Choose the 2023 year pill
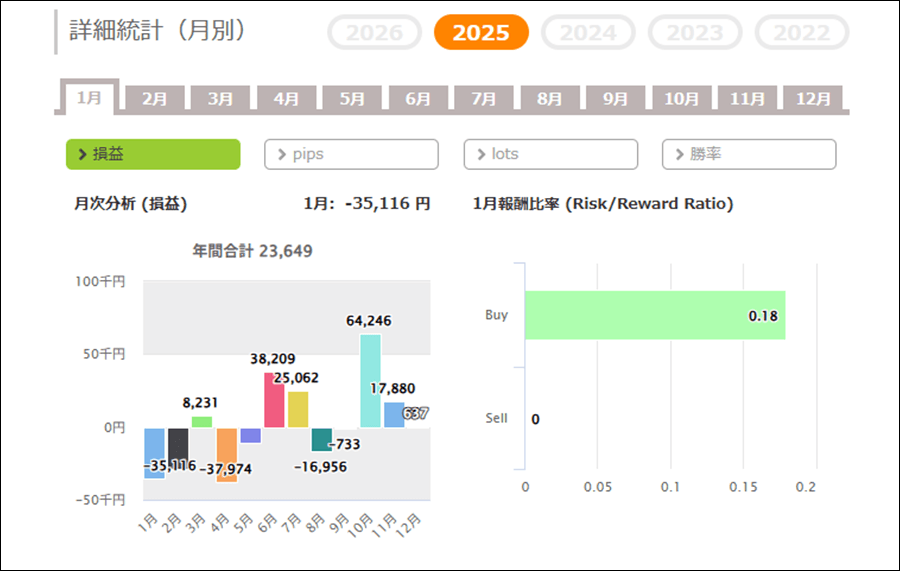This screenshot has height=571, width=900. click(x=695, y=33)
